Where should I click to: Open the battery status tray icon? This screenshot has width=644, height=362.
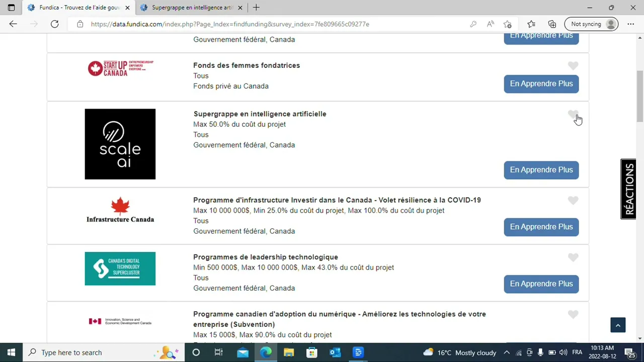click(x=552, y=352)
